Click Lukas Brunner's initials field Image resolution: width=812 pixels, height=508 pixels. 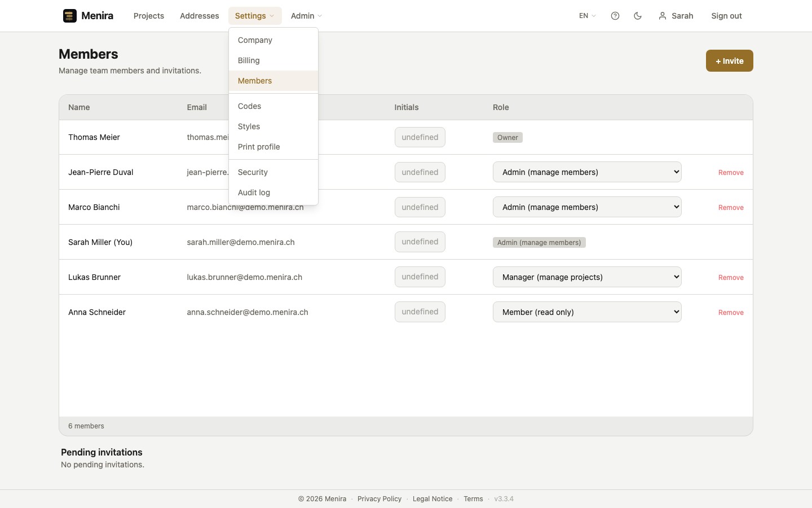tap(420, 277)
